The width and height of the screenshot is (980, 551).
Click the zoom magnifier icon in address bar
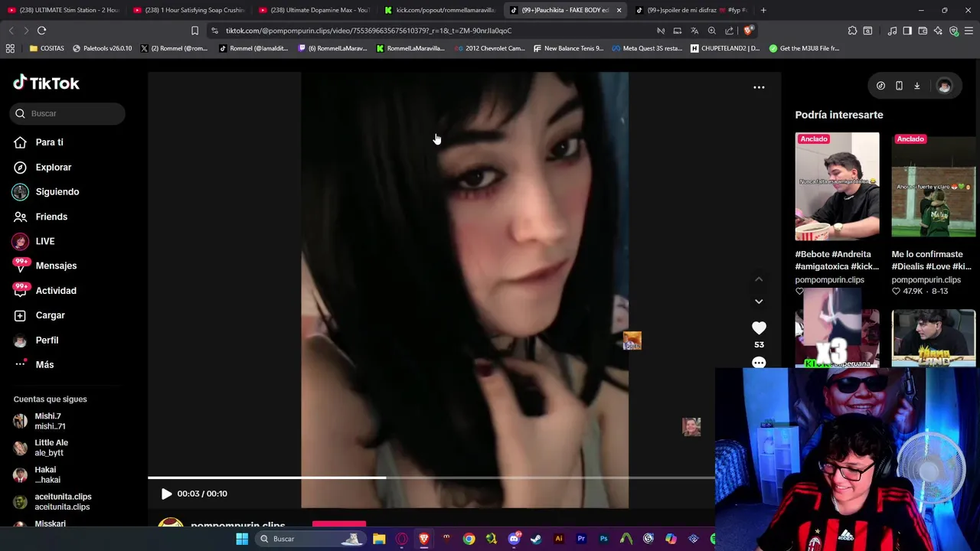(x=711, y=31)
